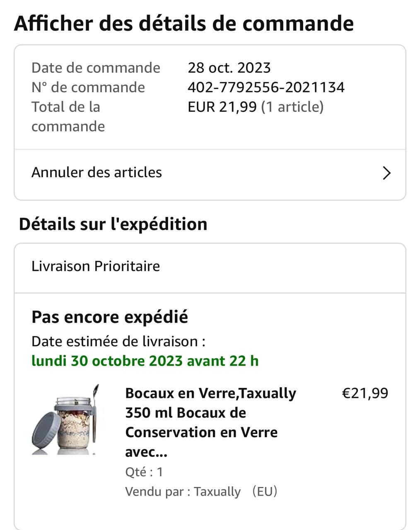This screenshot has height=530, width=420.
Task: Select seller name Taxually
Action: coord(217,491)
